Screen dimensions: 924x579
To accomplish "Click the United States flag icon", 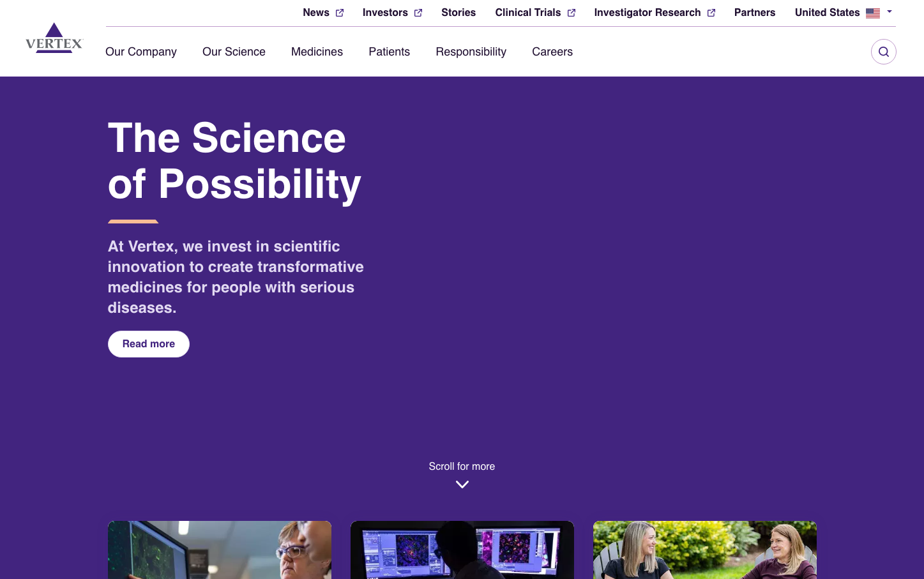I will point(872,13).
